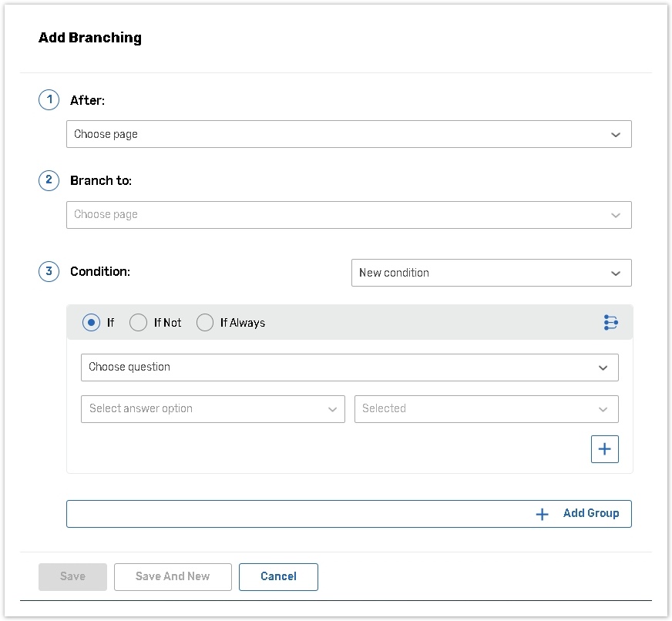Image resolution: width=672 pixels, height=621 pixels.
Task: Click the step 2 circle icon
Action: click(49, 180)
